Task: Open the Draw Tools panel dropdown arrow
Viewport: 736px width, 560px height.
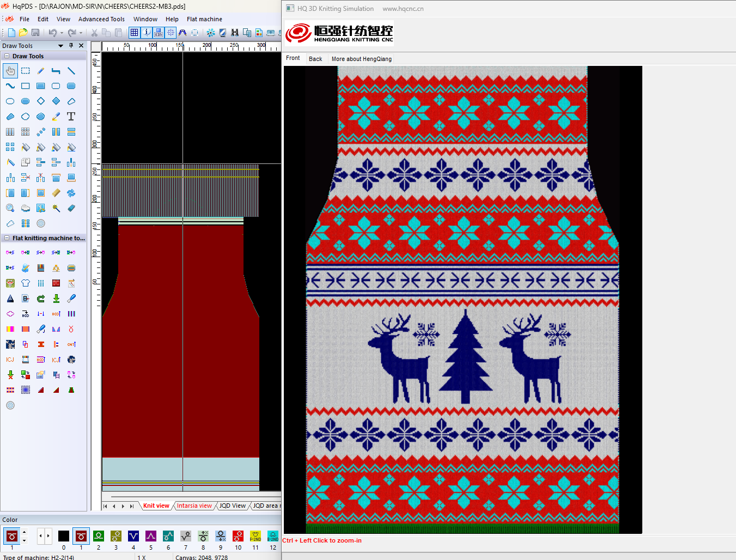Action: pyautogui.click(x=61, y=46)
